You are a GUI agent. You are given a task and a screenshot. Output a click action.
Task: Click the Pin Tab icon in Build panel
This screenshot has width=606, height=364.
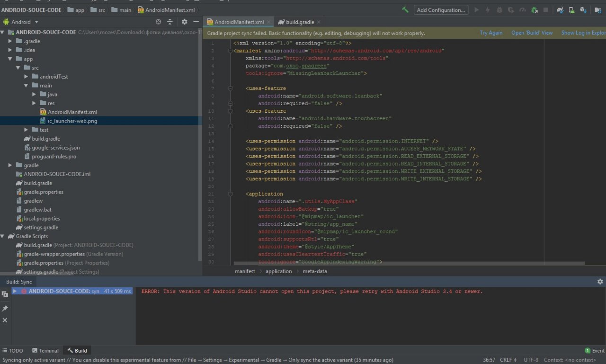[x=5, y=308]
